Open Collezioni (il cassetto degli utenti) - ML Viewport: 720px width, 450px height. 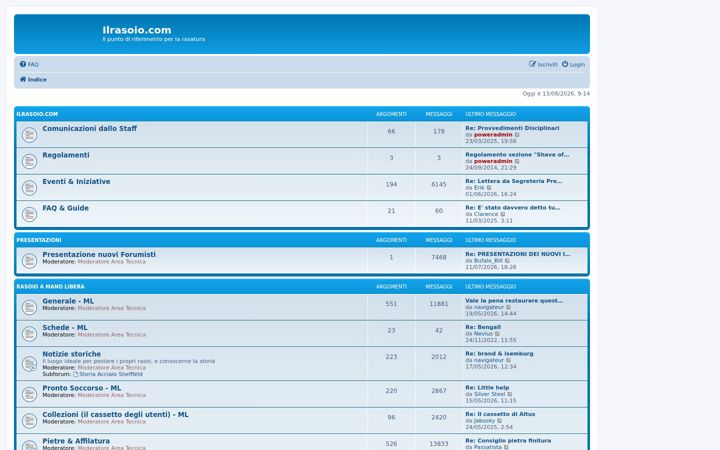[x=115, y=415]
